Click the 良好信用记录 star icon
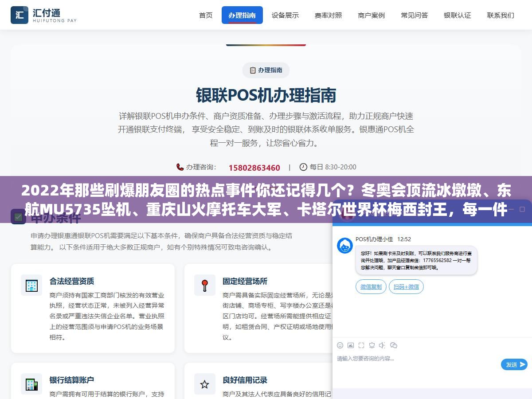The image size is (532, 399). pos(205,384)
